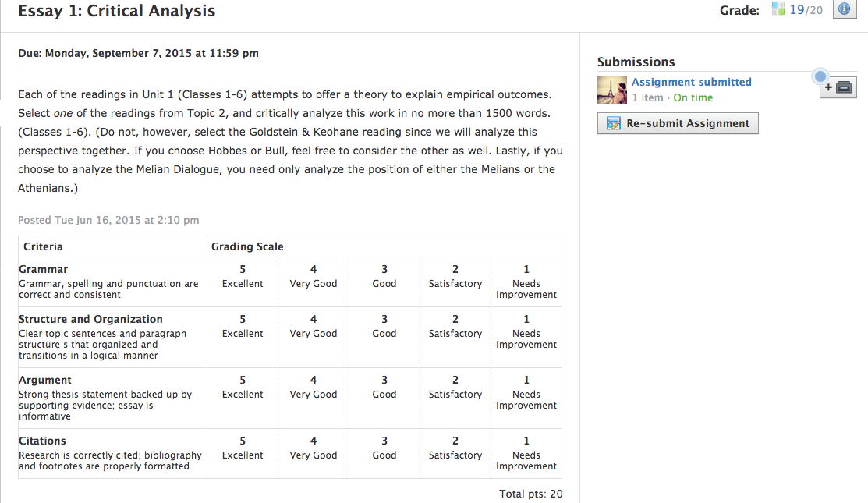This screenshot has width=868, height=503.
Task: Select Very Good rating for Structure and Organization
Action: 314,326
